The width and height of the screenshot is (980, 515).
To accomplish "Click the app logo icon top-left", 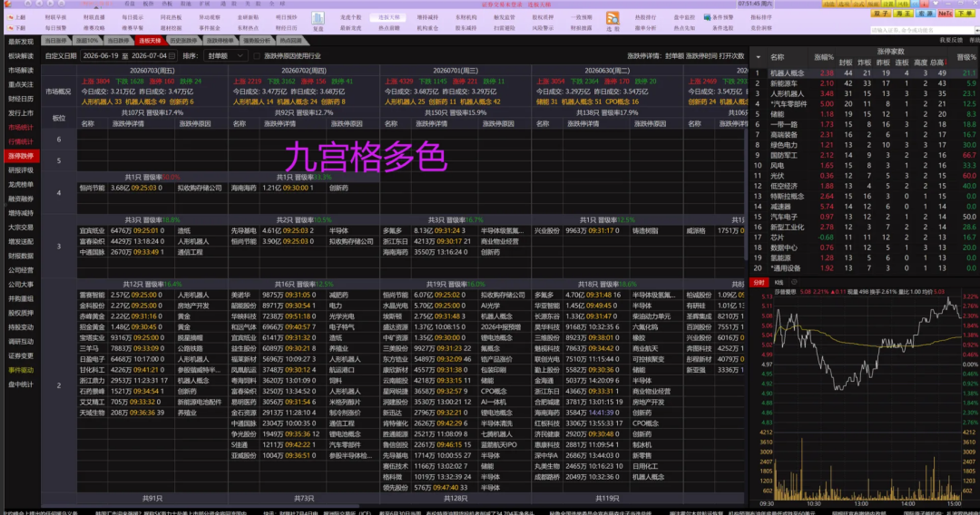I will pyautogui.click(x=7, y=4).
